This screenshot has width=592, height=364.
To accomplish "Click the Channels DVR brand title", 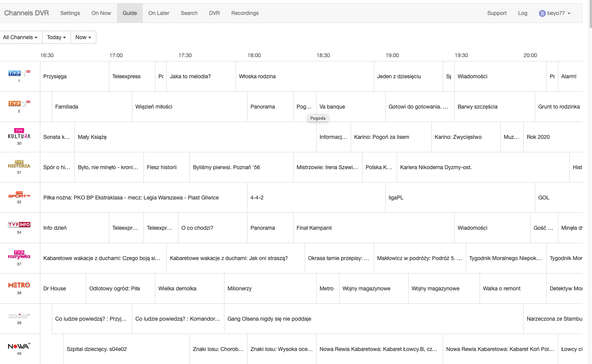I will 26,13.
